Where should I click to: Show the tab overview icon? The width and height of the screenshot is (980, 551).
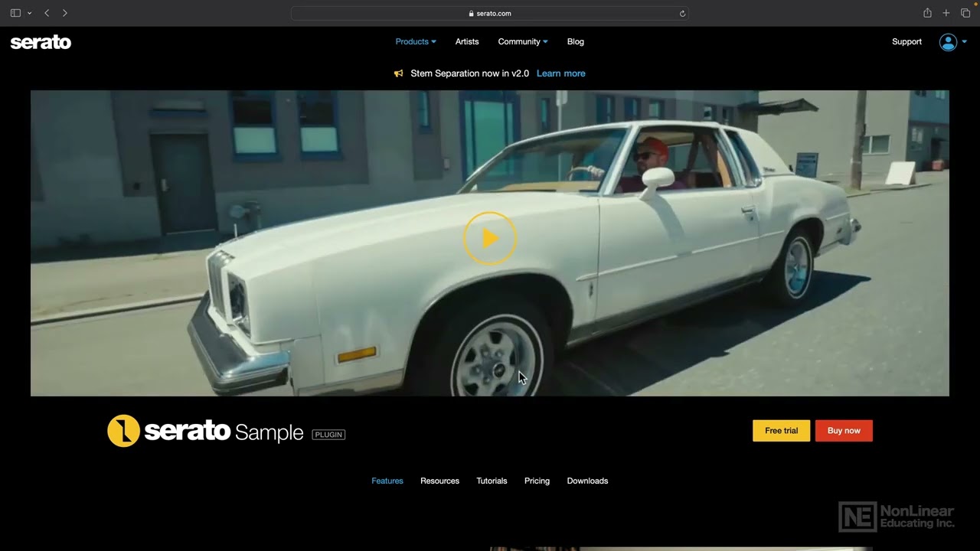click(965, 13)
